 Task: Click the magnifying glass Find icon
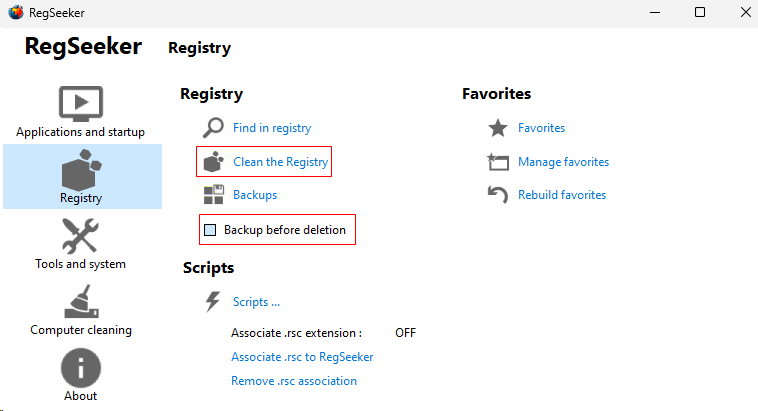click(x=213, y=128)
